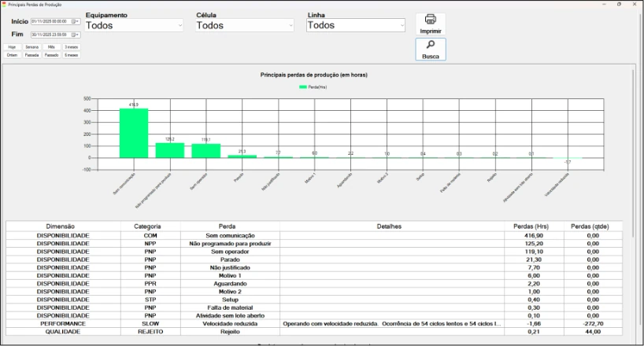
Task: Expand the Célula dropdown
Action: (x=291, y=26)
